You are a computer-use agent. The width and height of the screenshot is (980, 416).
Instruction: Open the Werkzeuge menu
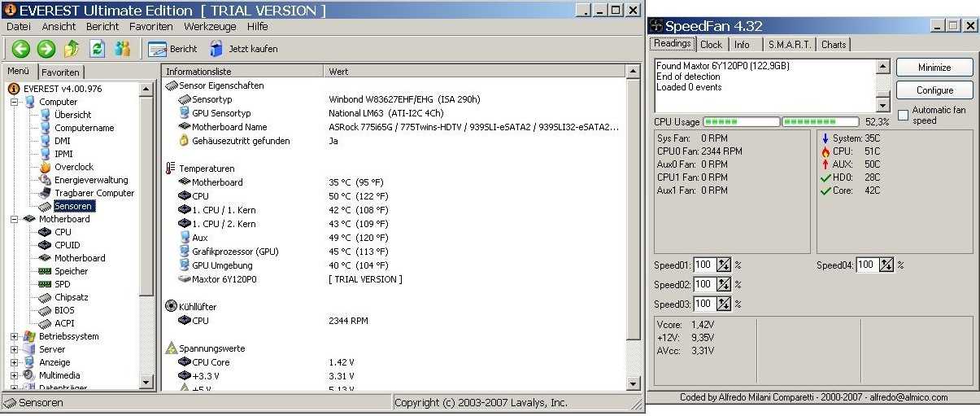[210, 27]
